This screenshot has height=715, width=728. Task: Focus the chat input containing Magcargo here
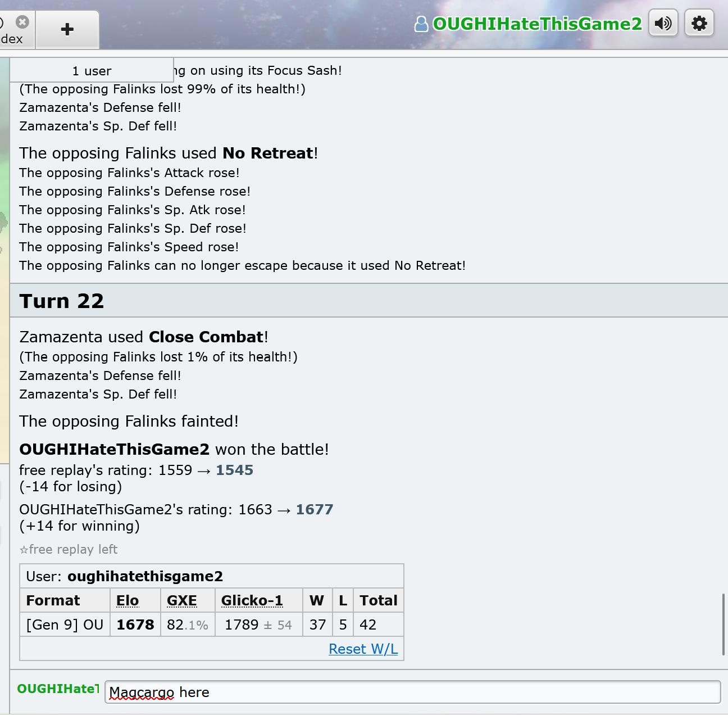(x=412, y=692)
